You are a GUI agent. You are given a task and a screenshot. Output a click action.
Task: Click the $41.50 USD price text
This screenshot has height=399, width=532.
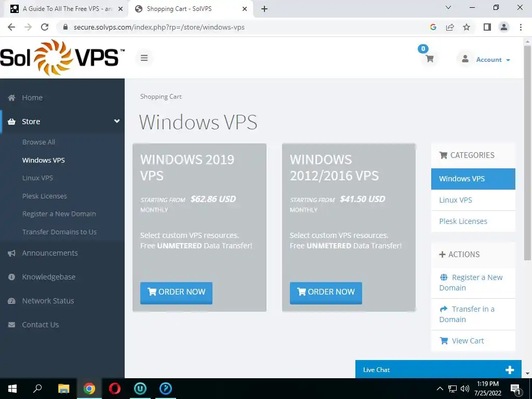[362, 199]
